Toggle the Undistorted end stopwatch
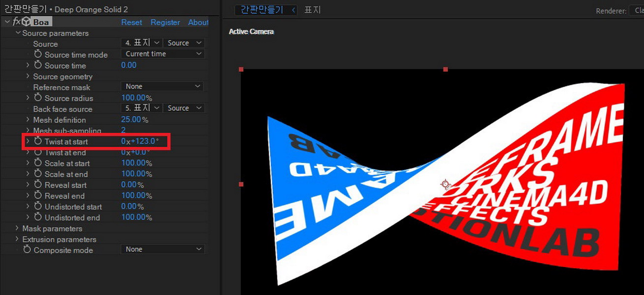 (38, 217)
